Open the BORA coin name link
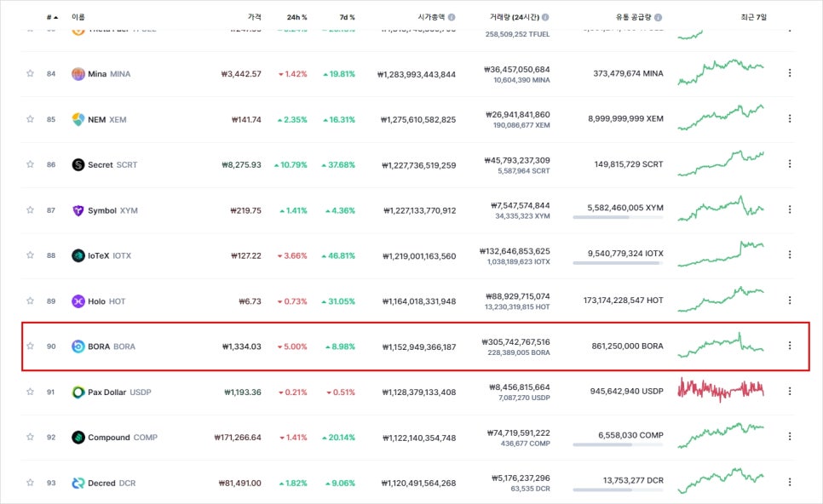823x504 pixels. coord(112,346)
